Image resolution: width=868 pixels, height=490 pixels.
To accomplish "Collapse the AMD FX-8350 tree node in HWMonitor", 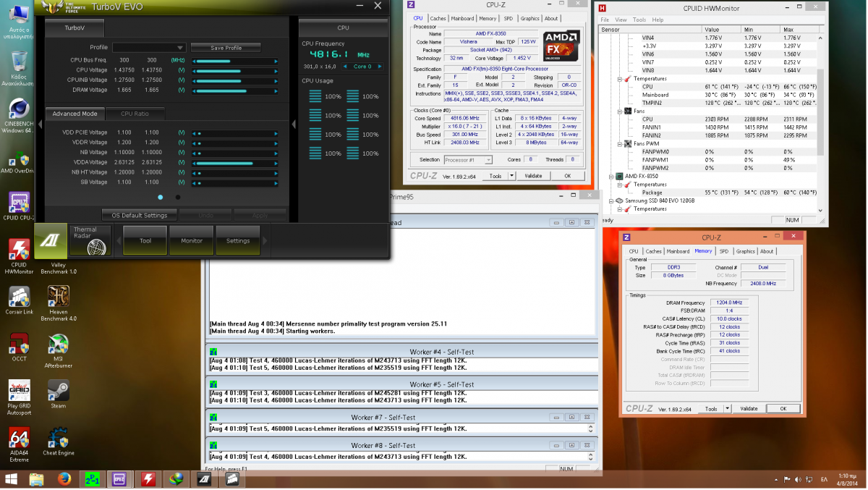I will click(x=612, y=177).
